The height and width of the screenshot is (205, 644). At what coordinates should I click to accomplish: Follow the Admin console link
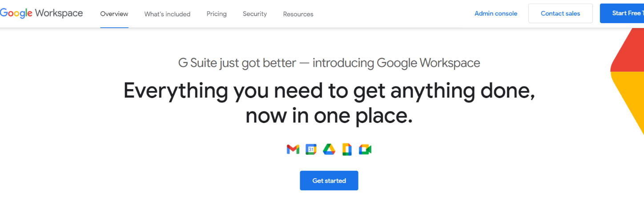click(x=496, y=13)
